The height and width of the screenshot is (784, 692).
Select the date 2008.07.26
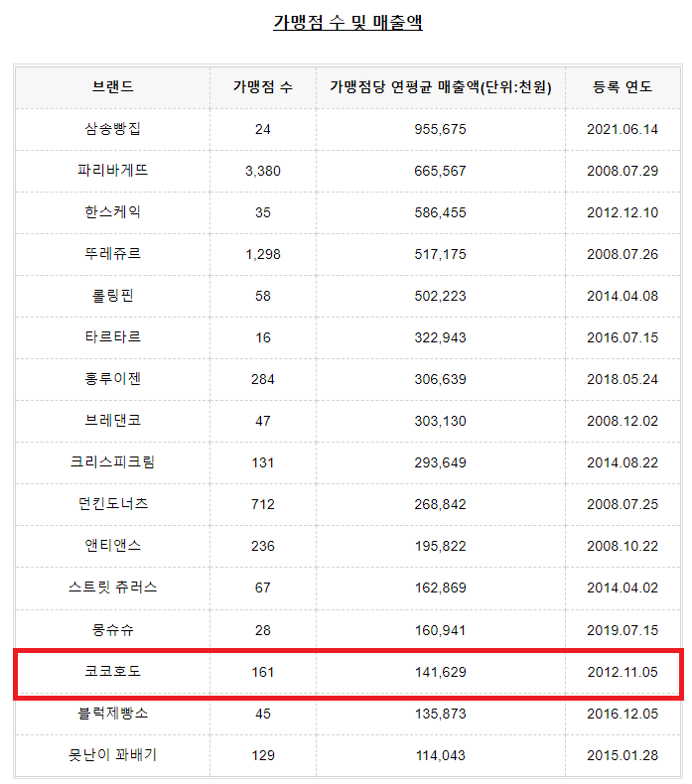pyautogui.click(x=623, y=254)
